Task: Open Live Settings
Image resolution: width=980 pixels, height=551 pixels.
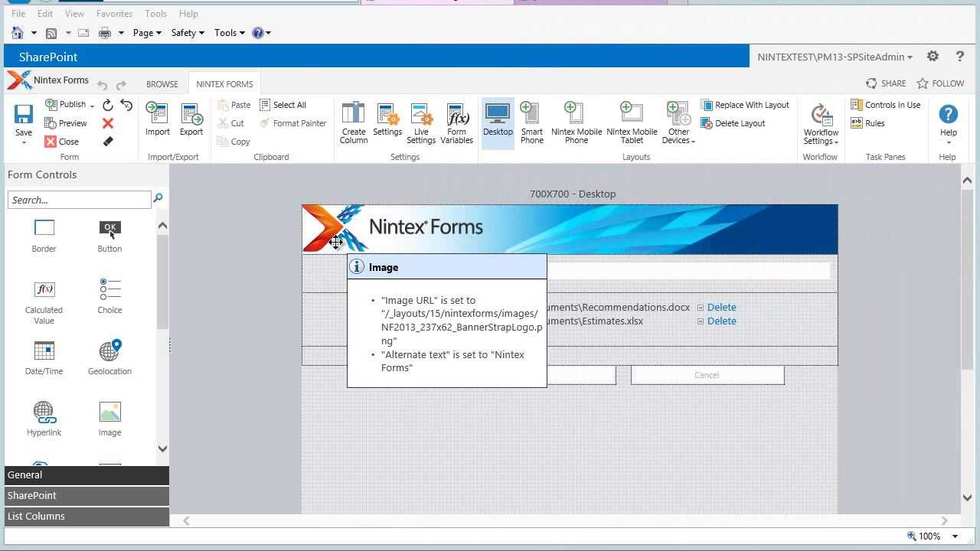Action: pyautogui.click(x=421, y=122)
